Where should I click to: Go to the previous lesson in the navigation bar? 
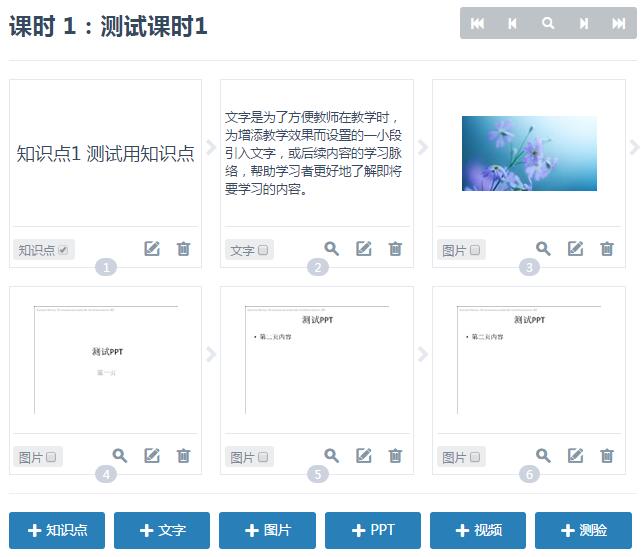(x=512, y=24)
